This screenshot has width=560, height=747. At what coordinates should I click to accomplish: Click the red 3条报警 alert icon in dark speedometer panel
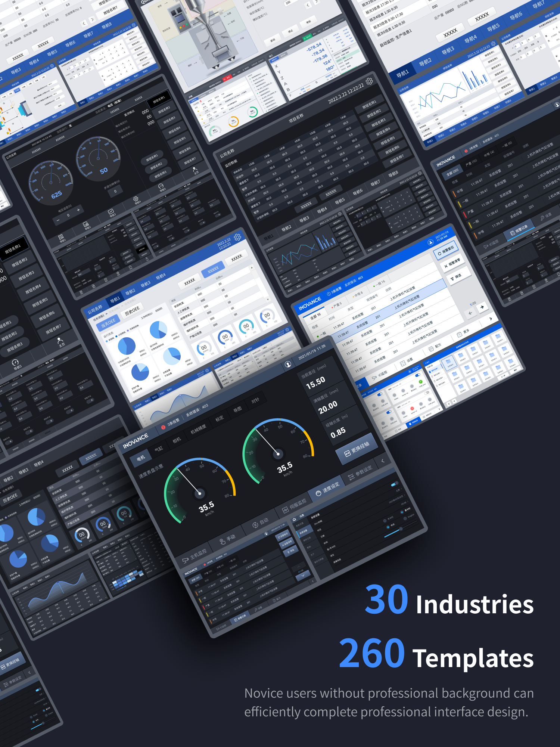[x=163, y=427]
